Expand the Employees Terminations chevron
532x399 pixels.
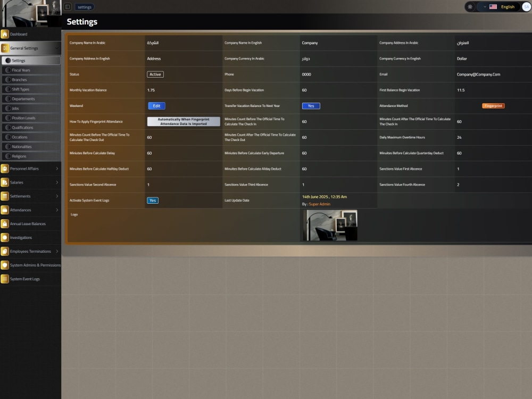point(57,252)
